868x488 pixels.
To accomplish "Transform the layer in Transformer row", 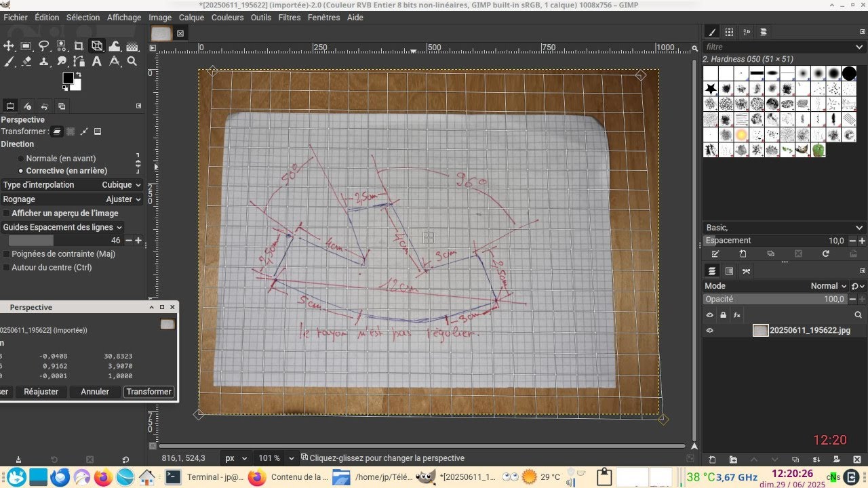I will 58,131.
